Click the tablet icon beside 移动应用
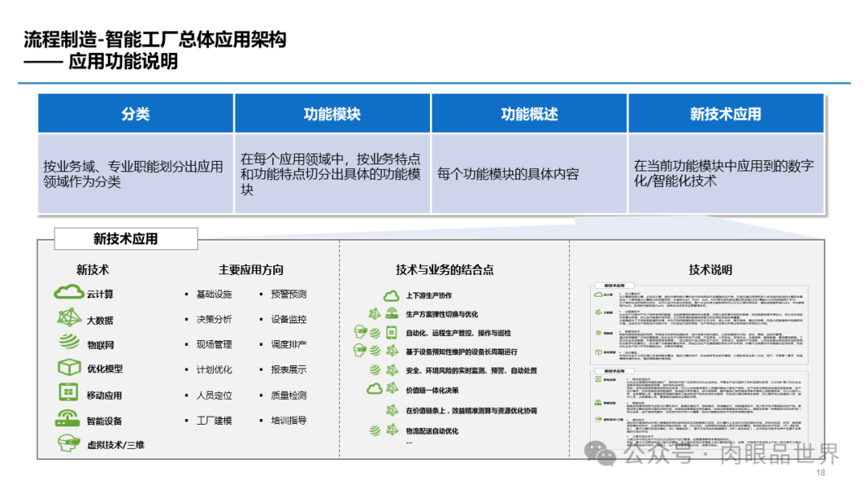The height and width of the screenshot is (489, 868). point(68,392)
